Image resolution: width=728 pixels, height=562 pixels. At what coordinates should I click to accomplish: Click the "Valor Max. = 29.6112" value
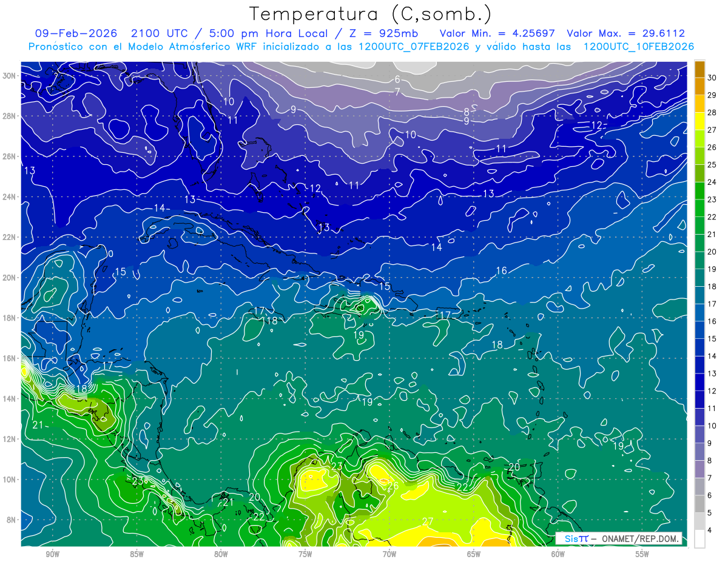(x=625, y=33)
